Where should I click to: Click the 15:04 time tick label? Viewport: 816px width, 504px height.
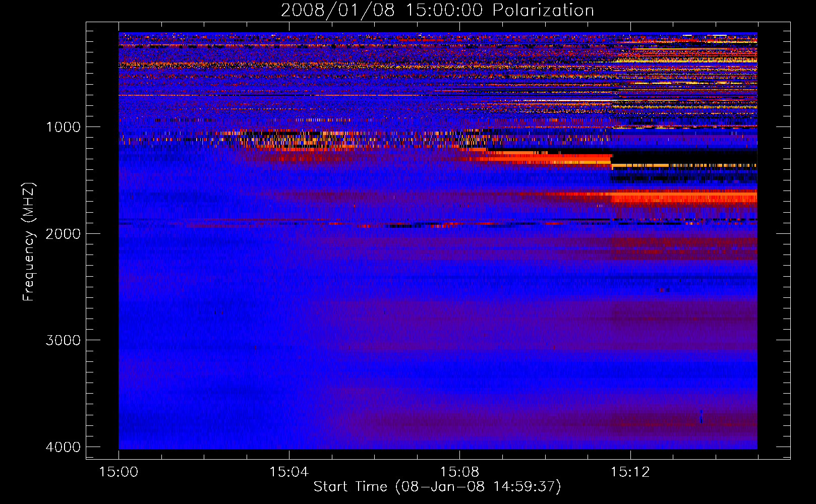point(289,472)
